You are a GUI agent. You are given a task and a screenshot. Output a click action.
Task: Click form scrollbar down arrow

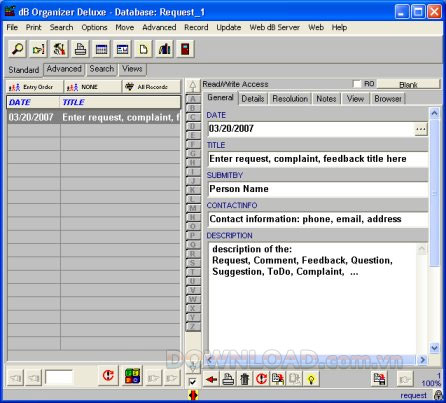[434, 348]
